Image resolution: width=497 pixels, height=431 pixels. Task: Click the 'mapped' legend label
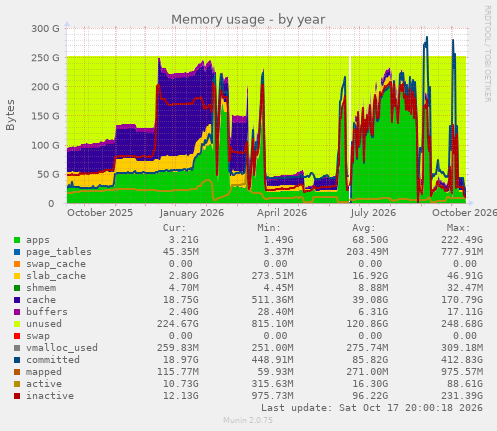[44, 372]
